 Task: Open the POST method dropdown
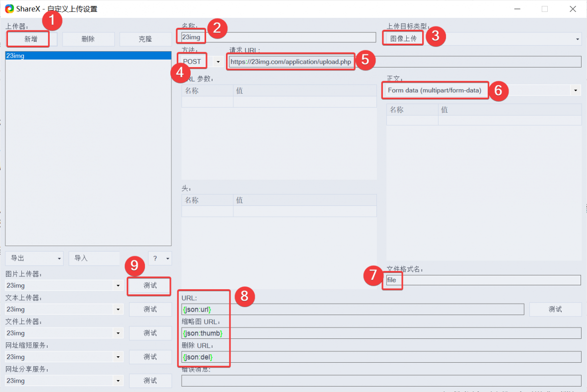point(218,62)
